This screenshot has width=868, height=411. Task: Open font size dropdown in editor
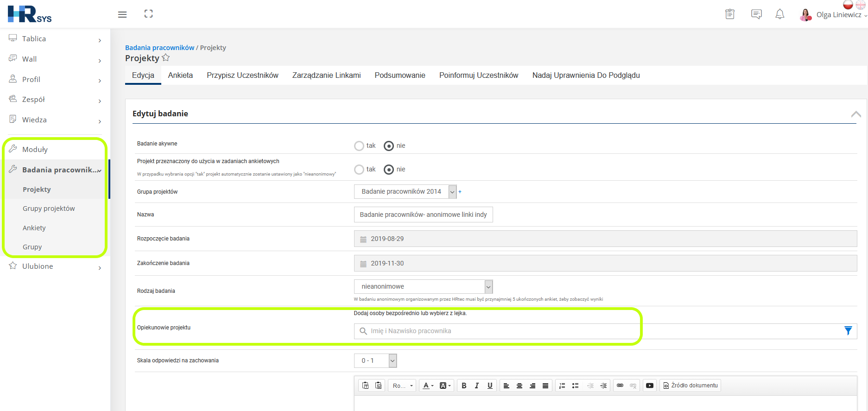point(402,386)
